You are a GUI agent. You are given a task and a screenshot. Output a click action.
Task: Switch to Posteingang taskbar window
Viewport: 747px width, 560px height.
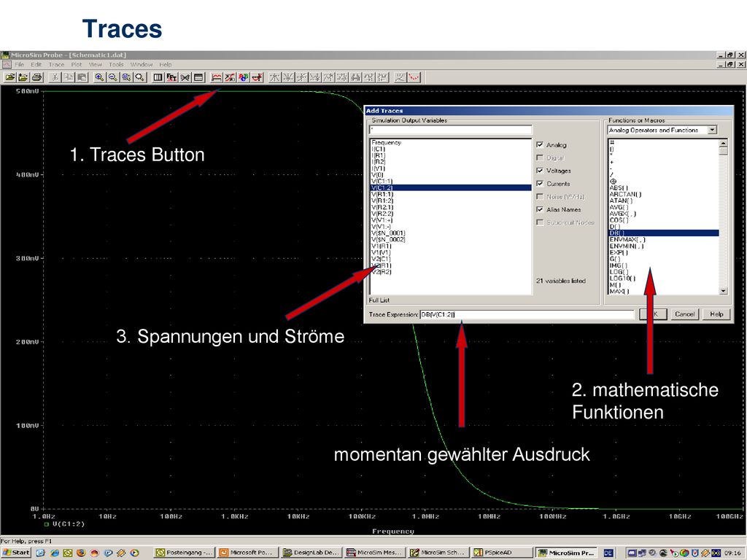[185, 553]
